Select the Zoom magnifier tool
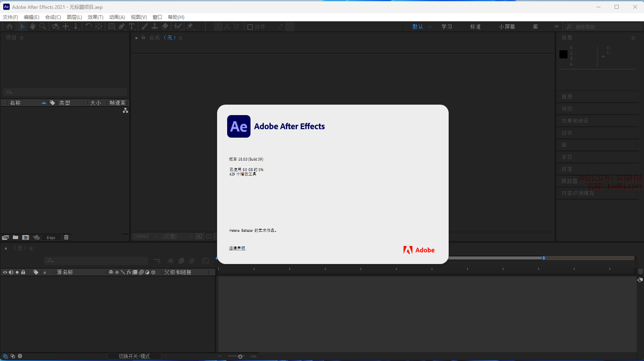This screenshot has height=361, width=644. click(43, 27)
